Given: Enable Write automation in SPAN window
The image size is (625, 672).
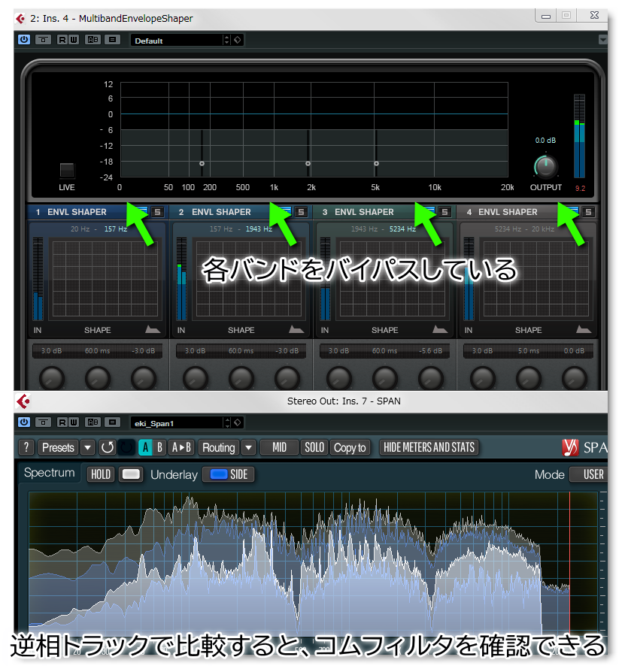Looking at the screenshot, I should coord(74,422).
